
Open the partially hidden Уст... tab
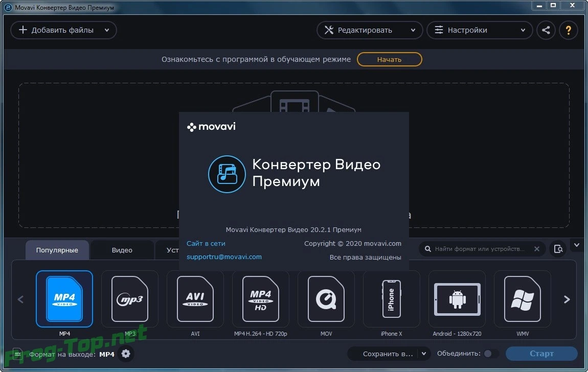[168, 250]
